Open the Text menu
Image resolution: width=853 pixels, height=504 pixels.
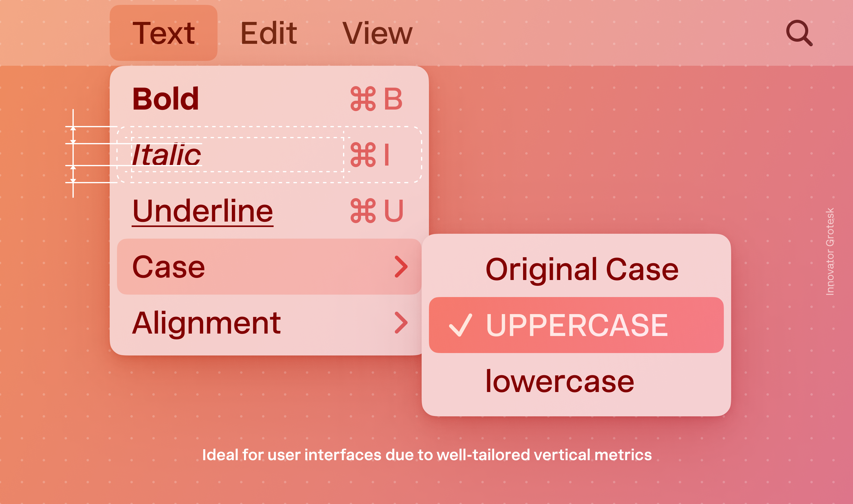[164, 33]
